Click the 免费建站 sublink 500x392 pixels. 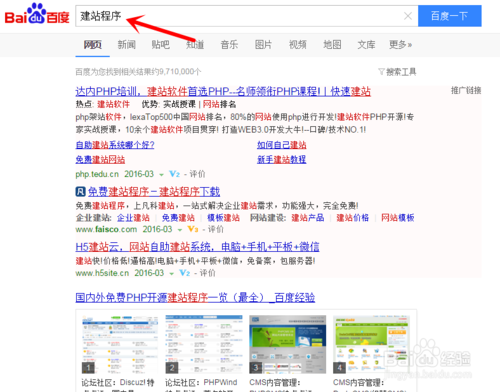(x=178, y=218)
